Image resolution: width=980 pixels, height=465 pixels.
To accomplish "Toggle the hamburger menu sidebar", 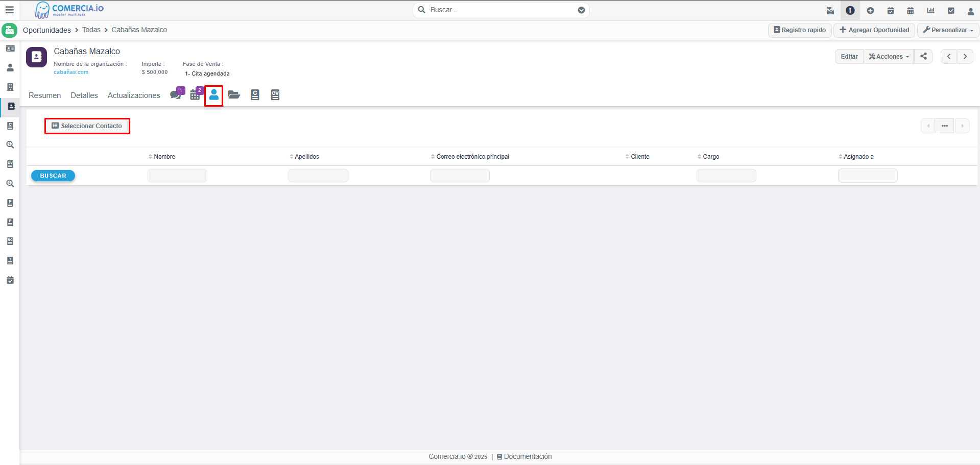I will pyautogui.click(x=9, y=10).
